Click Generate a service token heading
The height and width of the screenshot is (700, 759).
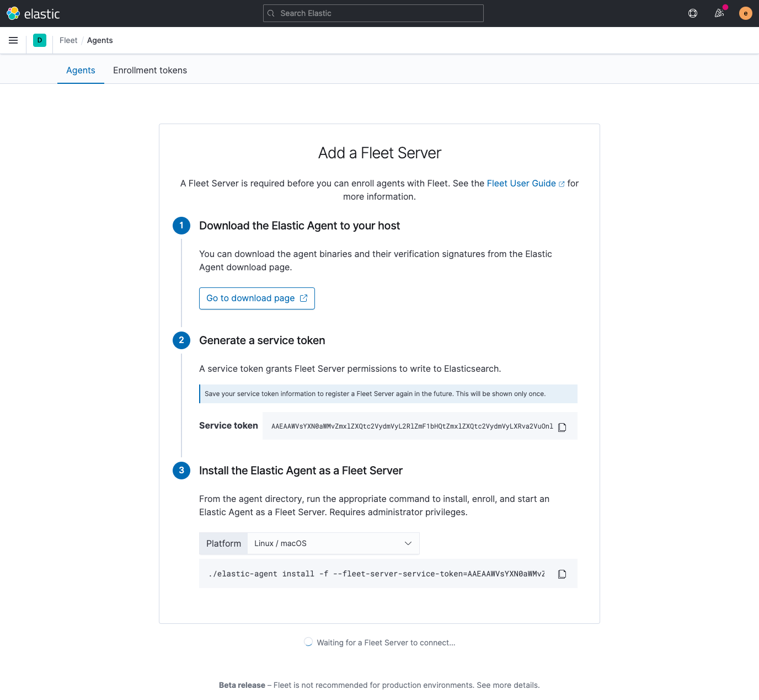(262, 340)
